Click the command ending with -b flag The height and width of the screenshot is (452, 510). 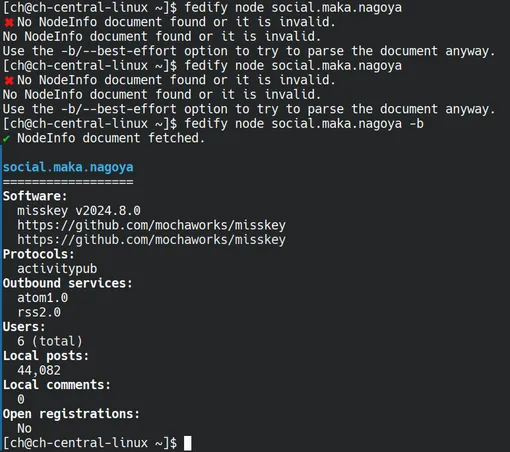[304, 124]
